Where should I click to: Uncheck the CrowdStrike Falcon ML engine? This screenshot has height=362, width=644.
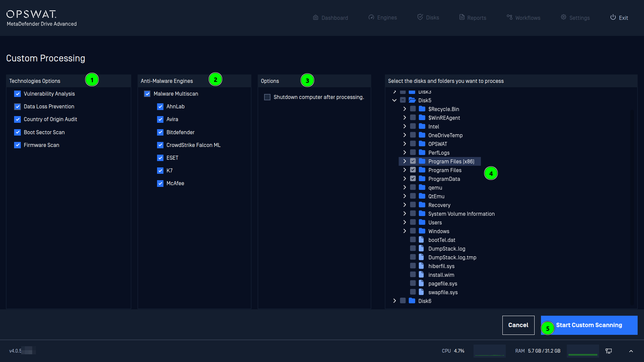pyautogui.click(x=160, y=145)
